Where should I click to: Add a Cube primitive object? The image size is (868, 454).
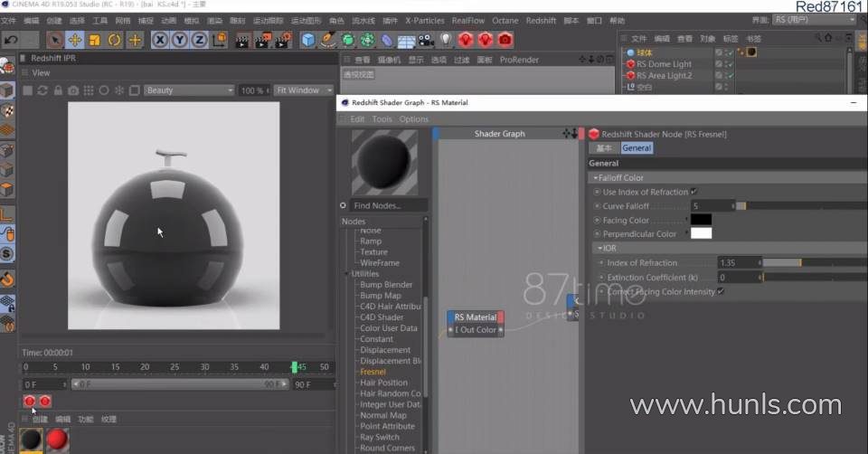coord(308,40)
